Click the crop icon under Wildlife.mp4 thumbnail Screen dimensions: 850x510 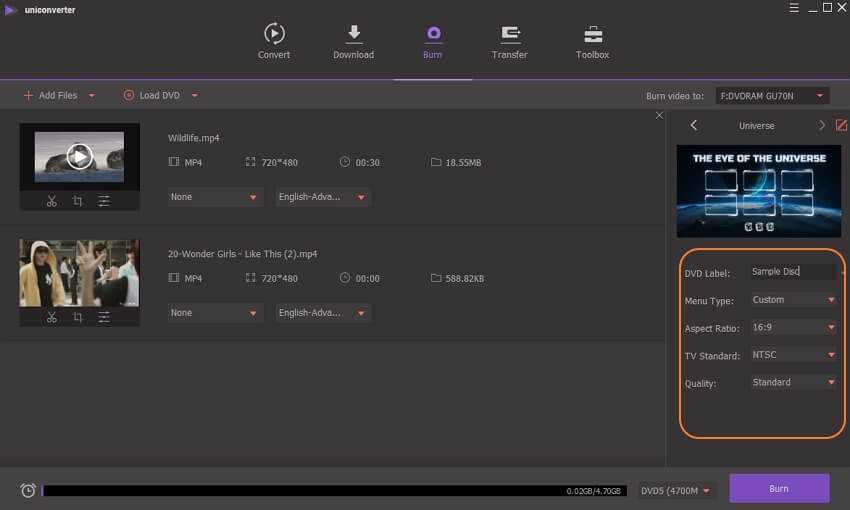coord(78,201)
